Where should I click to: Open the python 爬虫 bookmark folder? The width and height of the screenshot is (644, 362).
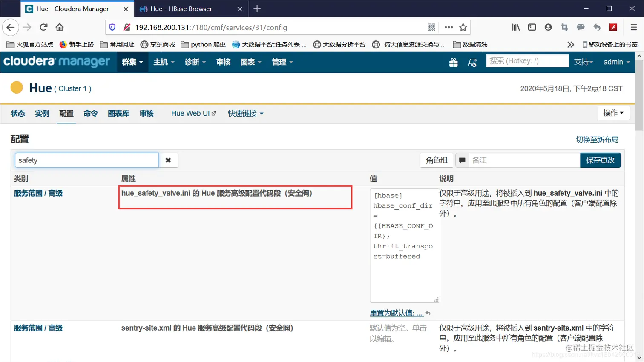[x=203, y=44]
